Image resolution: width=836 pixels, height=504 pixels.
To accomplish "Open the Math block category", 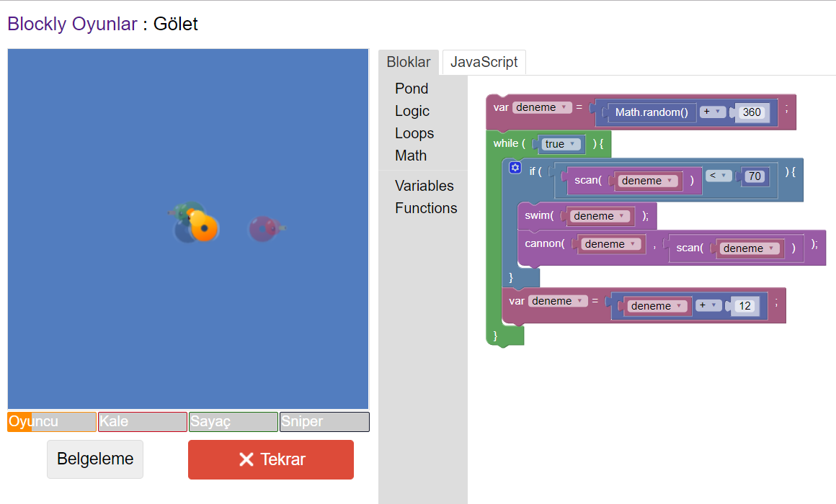I will [x=411, y=156].
